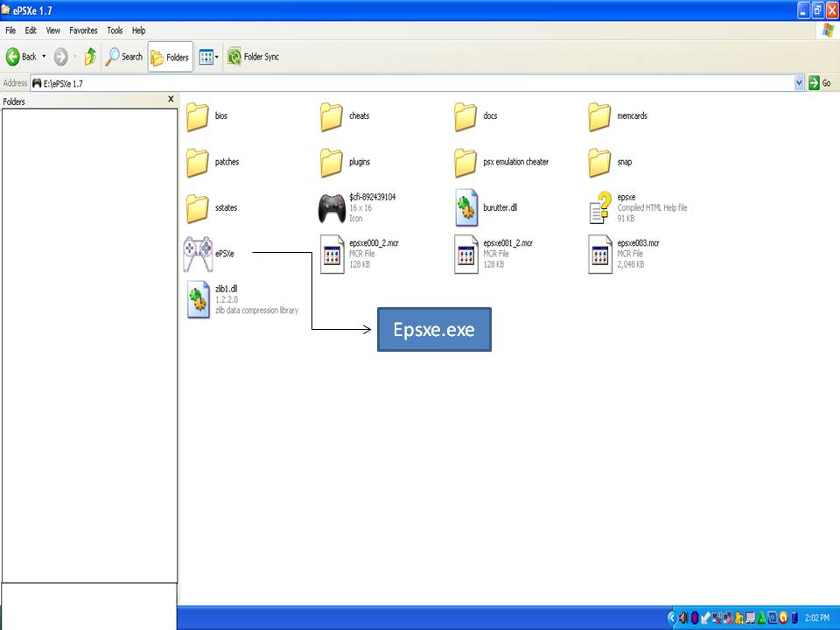Open the Views dropdown button
This screenshot has width=840, height=630.
(x=208, y=57)
